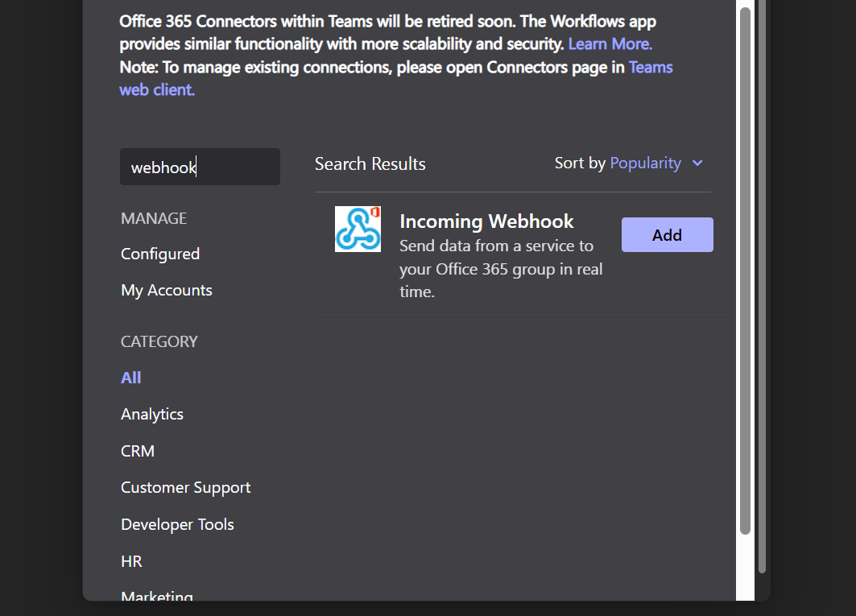The height and width of the screenshot is (616, 856).
Task: Choose the Developer Tools category
Action: click(177, 523)
